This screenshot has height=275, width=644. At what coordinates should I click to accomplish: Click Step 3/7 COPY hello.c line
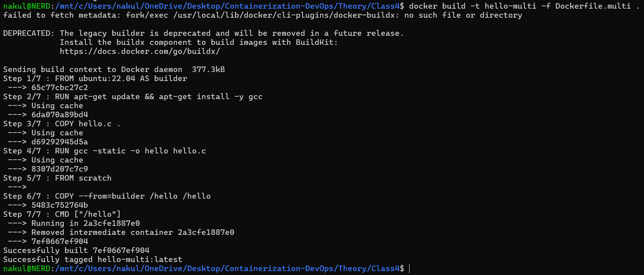click(62, 124)
